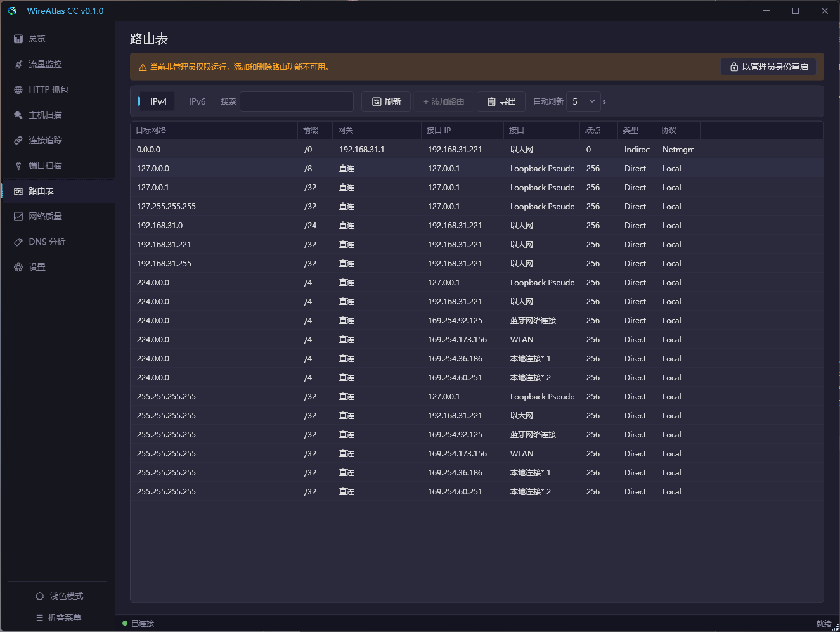The width and height of the screenshot is (840, 632).
Task: Sort by 跃点 column header
Action: point(598,130)
